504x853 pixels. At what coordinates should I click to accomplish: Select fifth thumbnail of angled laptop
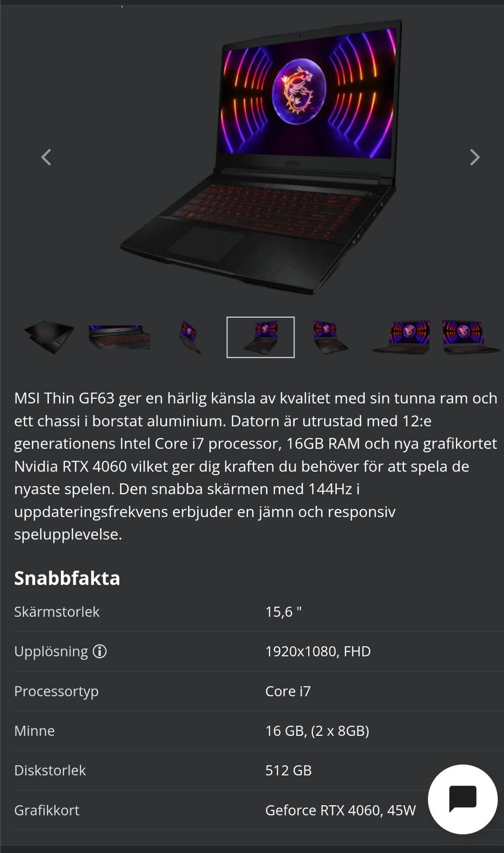click(330, 337)
